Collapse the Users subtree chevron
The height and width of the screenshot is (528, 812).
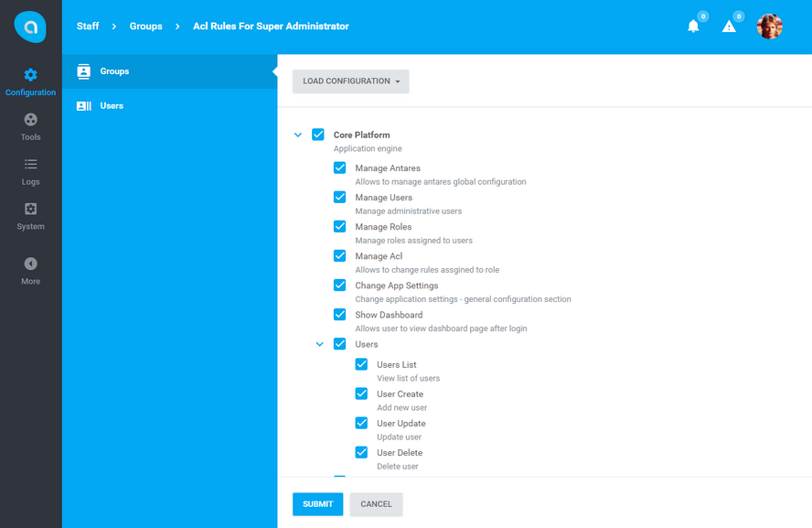pos(319,344)
